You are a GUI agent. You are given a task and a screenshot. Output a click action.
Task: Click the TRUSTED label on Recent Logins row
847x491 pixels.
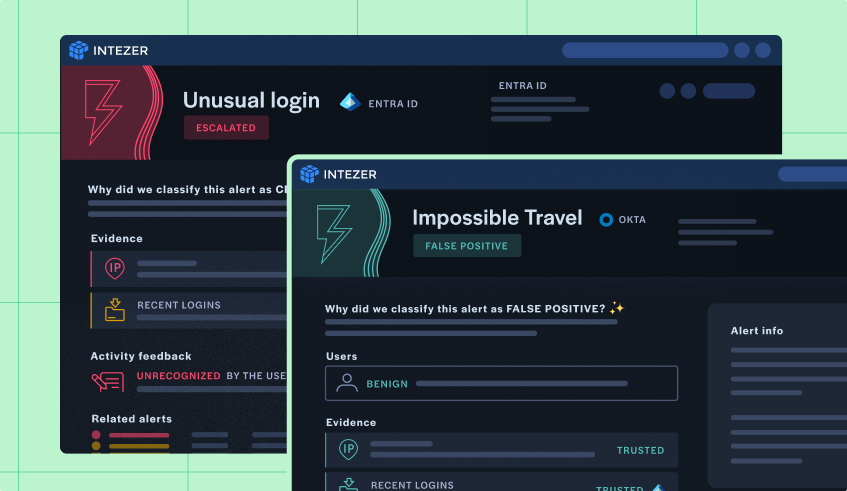(620, 488)
